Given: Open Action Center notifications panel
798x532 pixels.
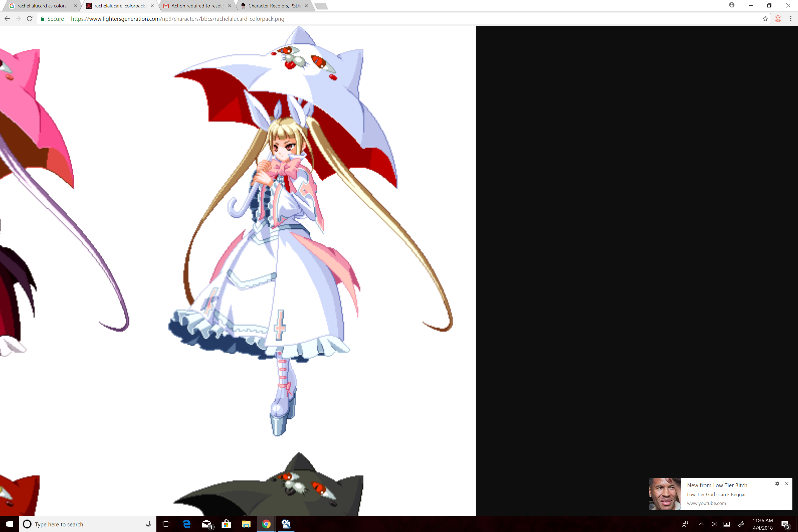Looking at the screenshot, I should tap(785, 524).
